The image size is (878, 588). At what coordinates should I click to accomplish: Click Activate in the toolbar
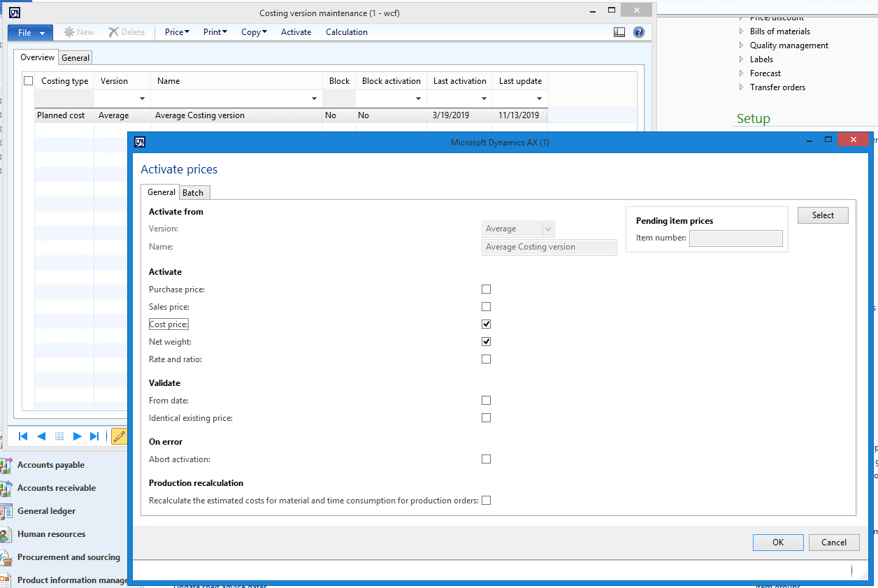296,32
